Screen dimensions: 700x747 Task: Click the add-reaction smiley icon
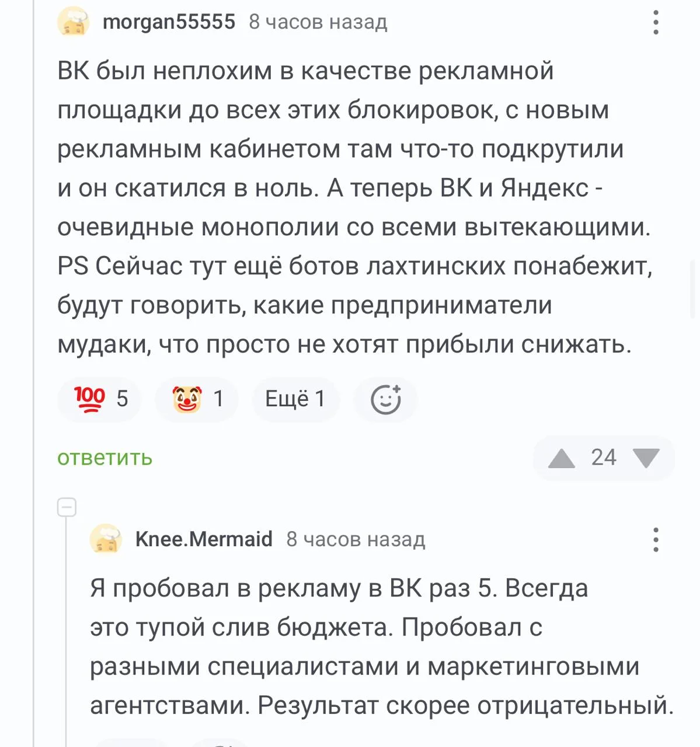[385, 399]
